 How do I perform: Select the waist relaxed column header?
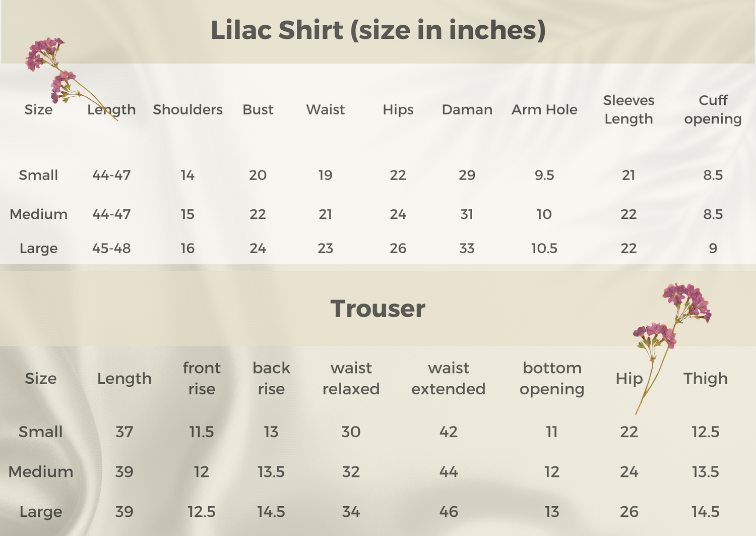pos(351,378)
